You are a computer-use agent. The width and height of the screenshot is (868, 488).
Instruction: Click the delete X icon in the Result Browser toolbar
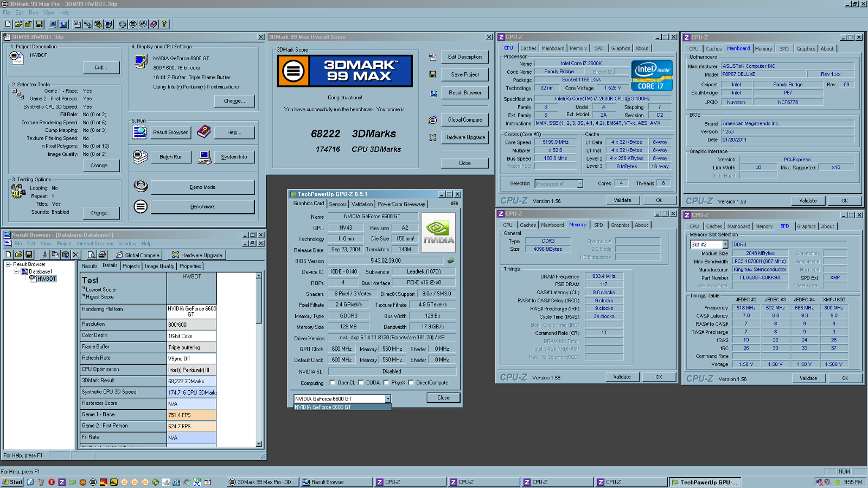pyautogui.click(x=76, y=255)
